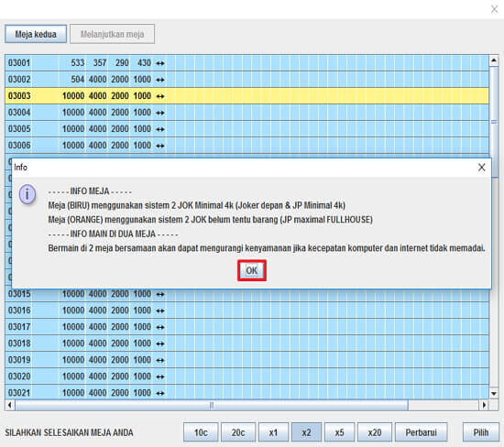504x447 pixels.
Task: Click the horizontal scrollbar thumb
Action: click(212, 405)
